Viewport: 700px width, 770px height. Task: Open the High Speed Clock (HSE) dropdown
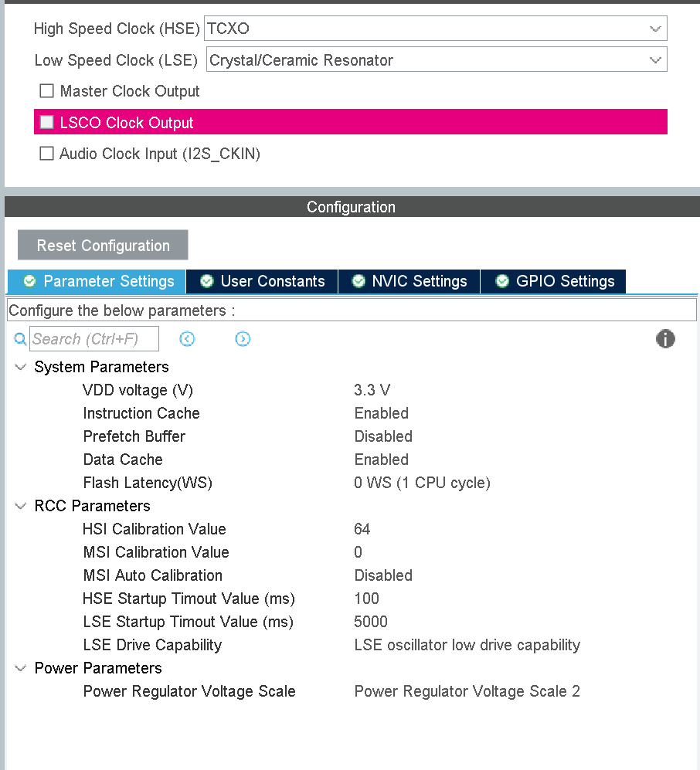[656, 29]
